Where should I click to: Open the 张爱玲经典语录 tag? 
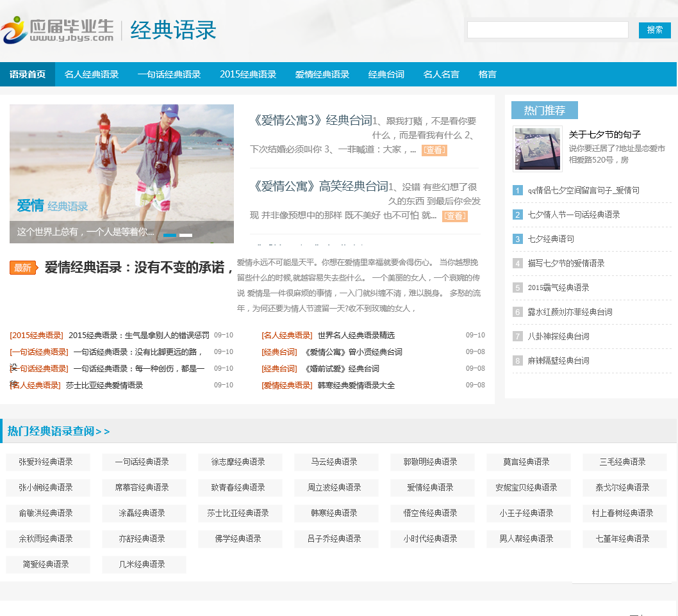[x=46, y=462]
